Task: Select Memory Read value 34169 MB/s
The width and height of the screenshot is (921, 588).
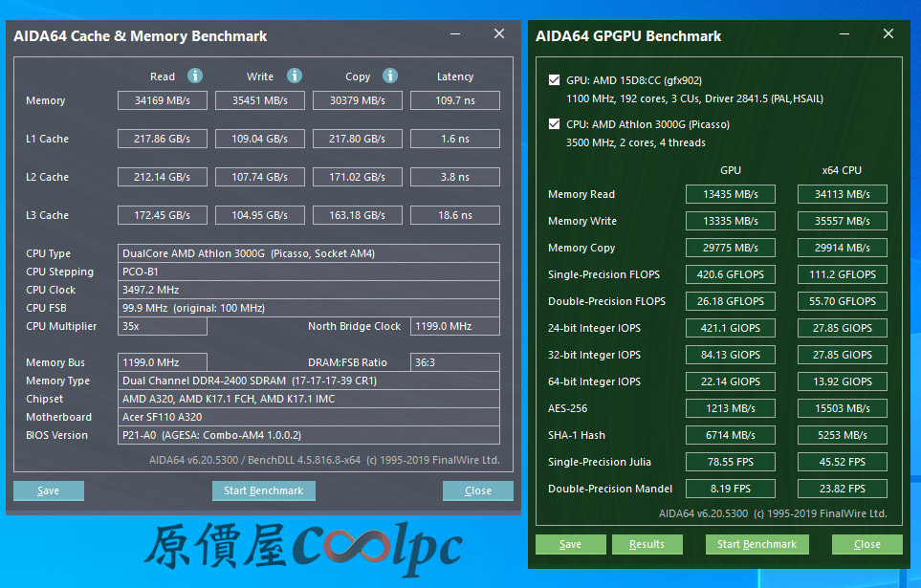Action: click(x=163, y=100)
